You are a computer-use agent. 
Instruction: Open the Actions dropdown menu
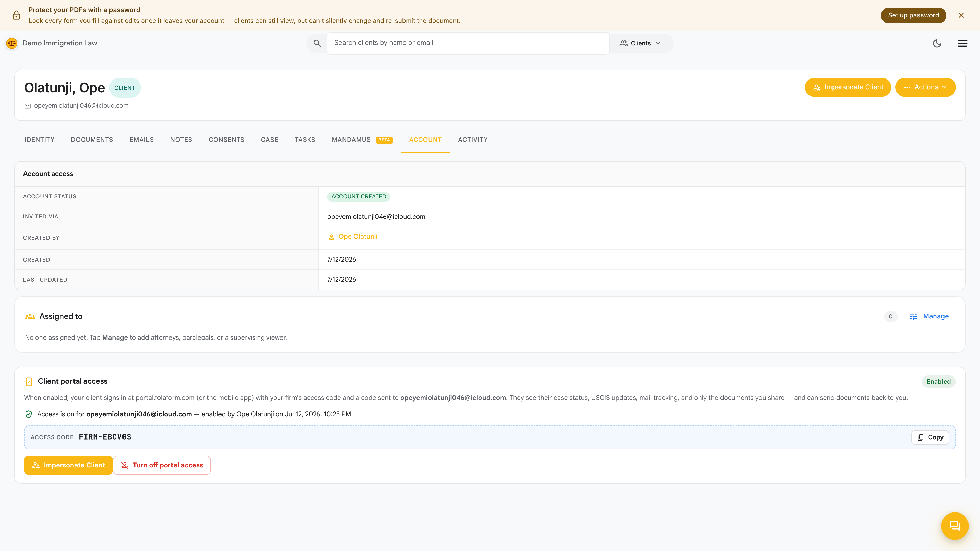(x=925, y=87)
